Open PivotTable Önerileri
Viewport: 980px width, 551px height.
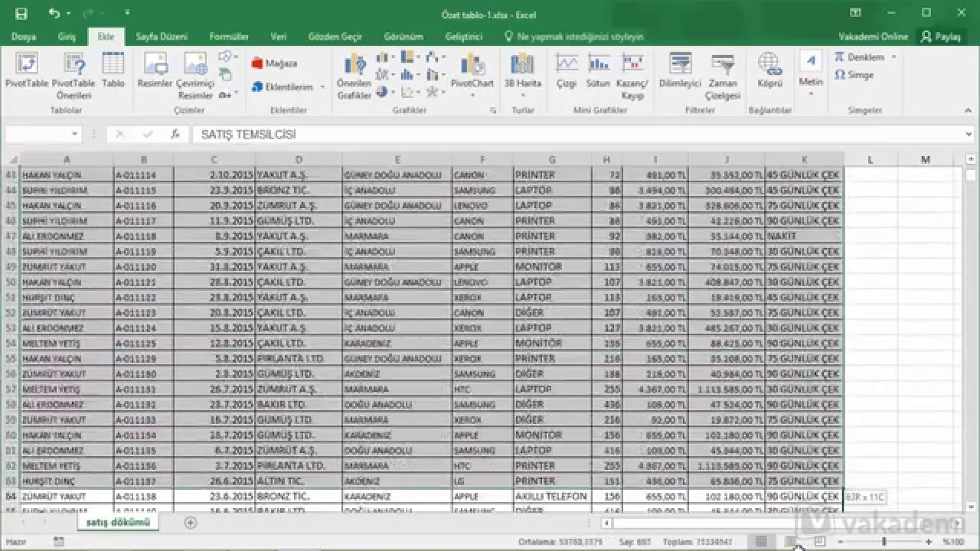click(74, 77)
